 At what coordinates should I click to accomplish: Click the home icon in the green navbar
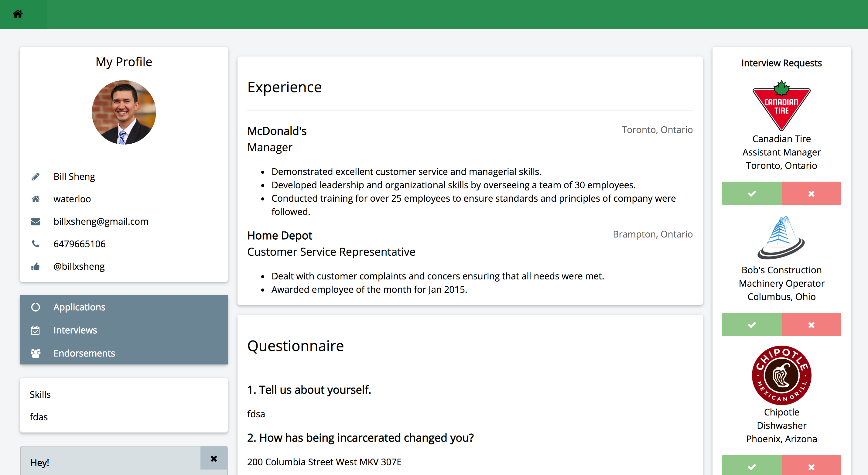tap(18, 14)
